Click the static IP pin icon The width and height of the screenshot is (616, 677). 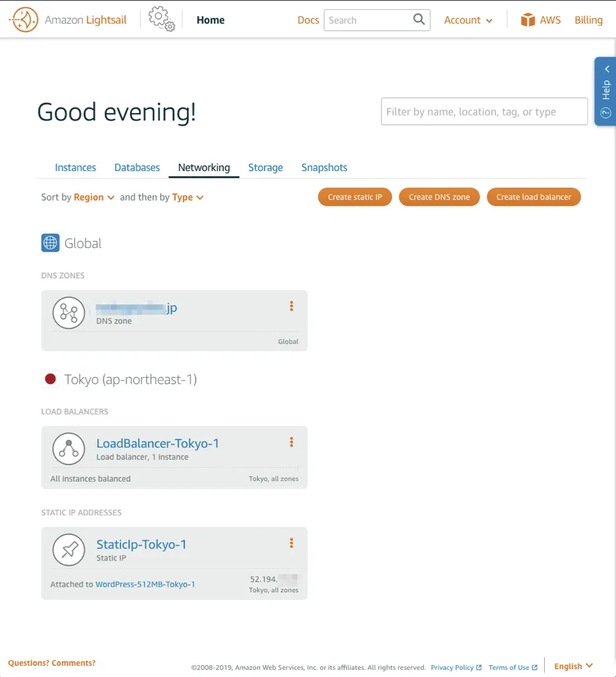tap(68, 549)
